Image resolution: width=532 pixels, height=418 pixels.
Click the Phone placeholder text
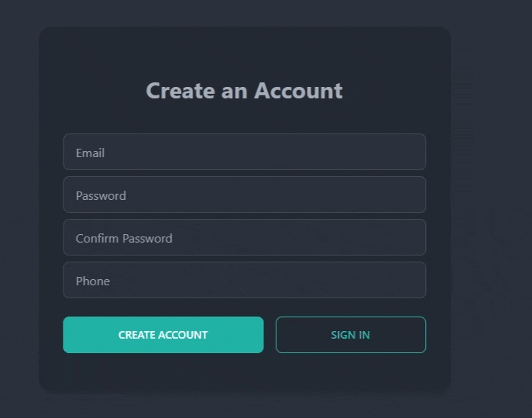(92, 281)
